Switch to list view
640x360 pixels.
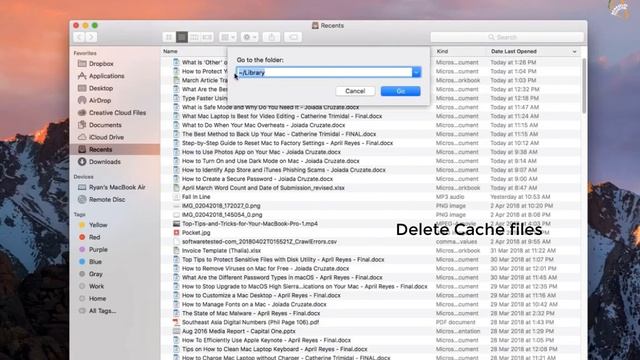[182, 37]
